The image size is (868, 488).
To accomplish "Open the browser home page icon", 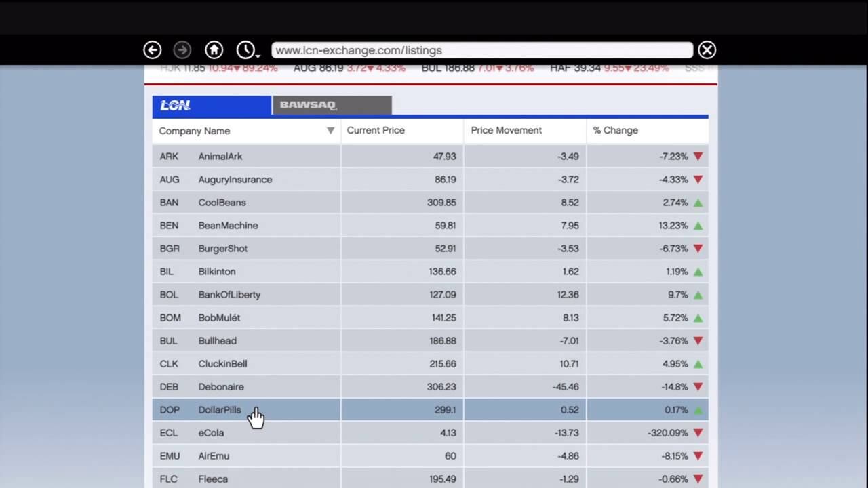I will tap(214, 49).
